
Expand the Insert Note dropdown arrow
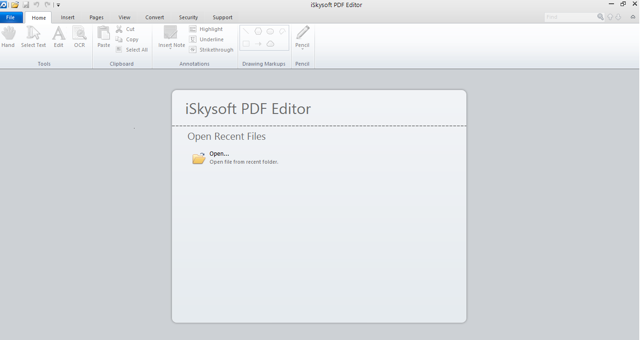pos(171,49)
